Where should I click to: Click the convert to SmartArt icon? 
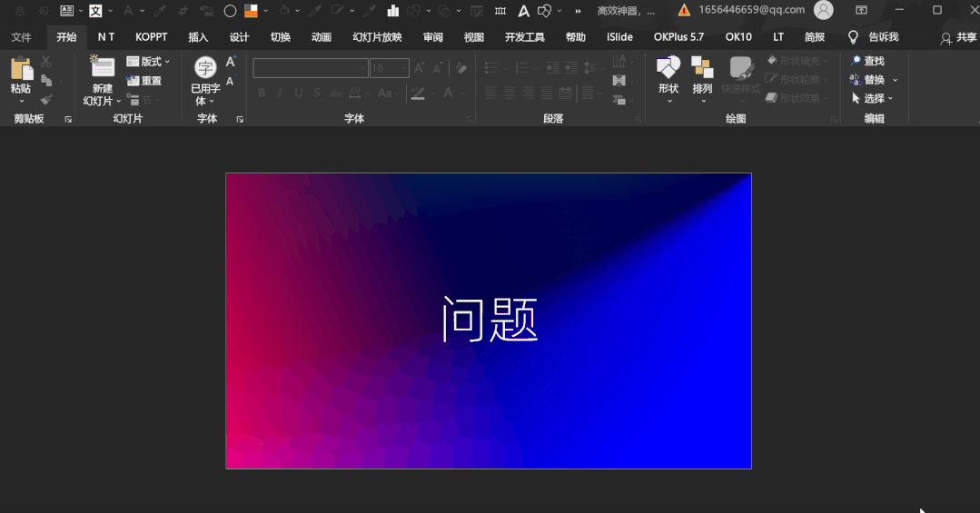coord(619,99)
